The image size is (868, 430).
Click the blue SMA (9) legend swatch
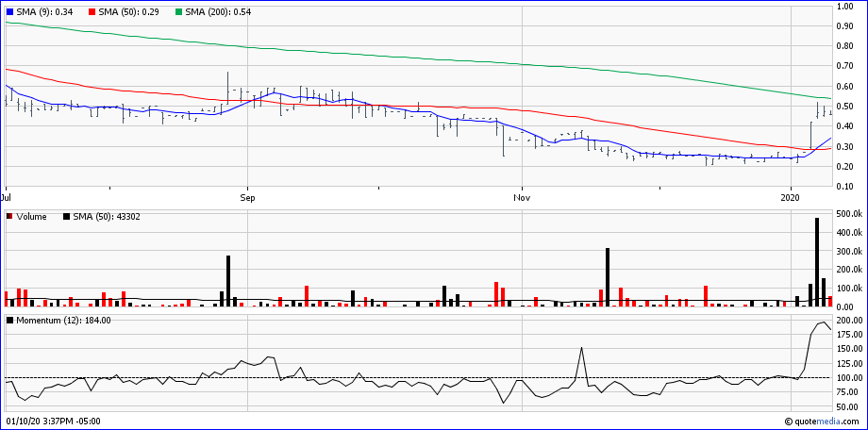[x=9, y=11]
